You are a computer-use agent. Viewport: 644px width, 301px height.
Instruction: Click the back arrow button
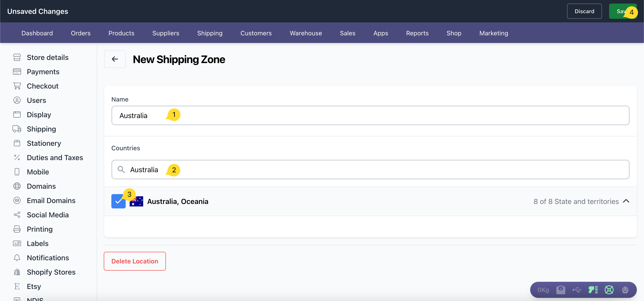tap(115, 59)
